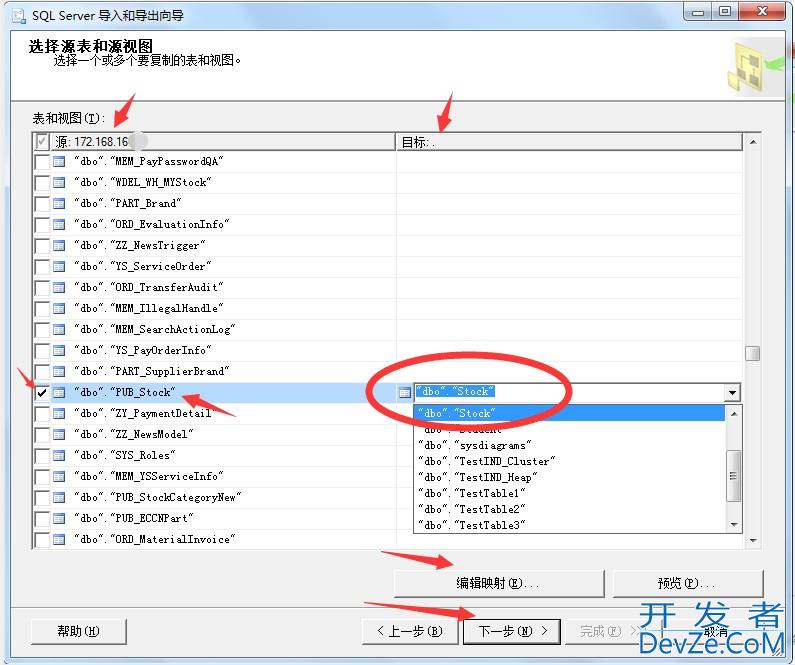The image size is (795, 665).
Task: Click the main list scrollbar thumb
Action: (753, 353)
